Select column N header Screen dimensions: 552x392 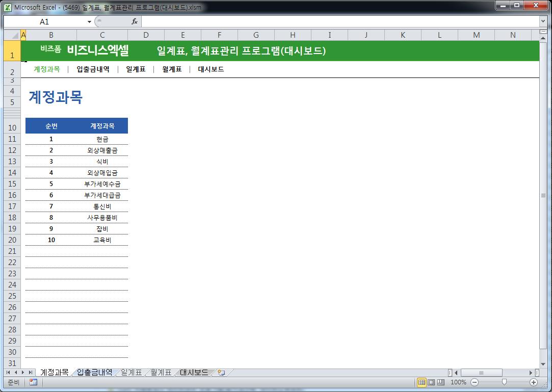pyautogui.click(x=513, y=35)
